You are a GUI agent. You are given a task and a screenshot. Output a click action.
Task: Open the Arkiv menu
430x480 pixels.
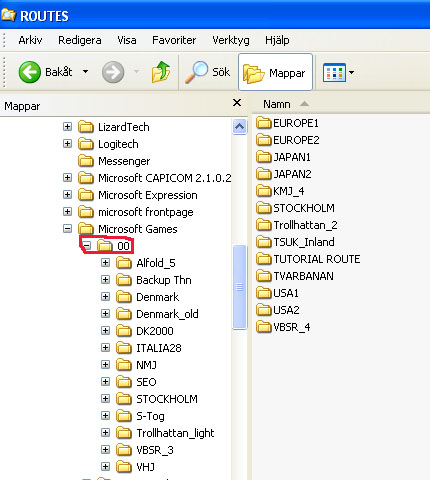pos(30,40)
